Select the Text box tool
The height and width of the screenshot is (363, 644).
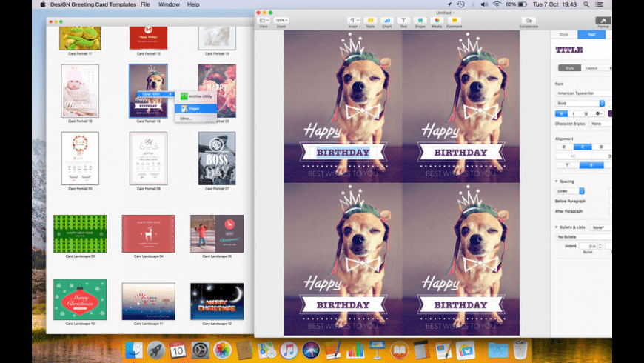pyautogui.click(x=403, y=21)
